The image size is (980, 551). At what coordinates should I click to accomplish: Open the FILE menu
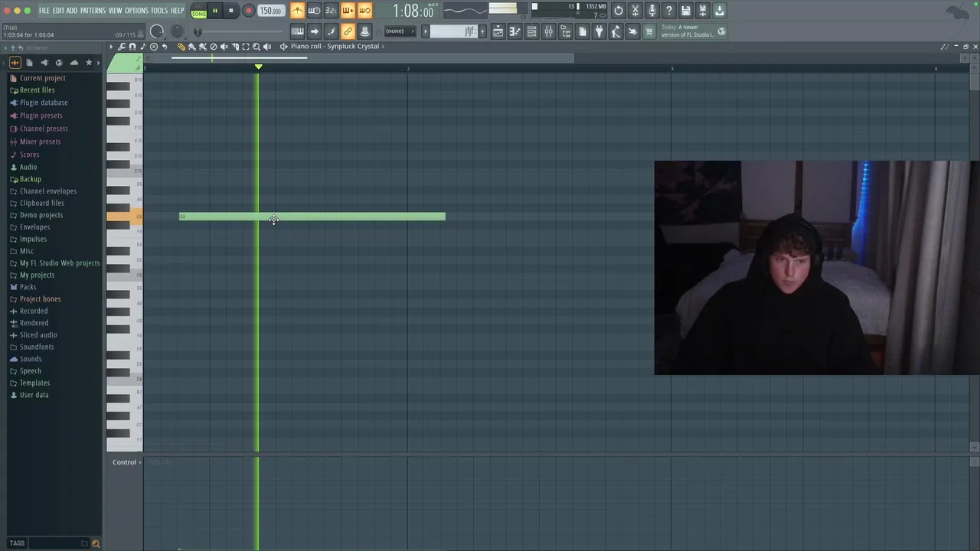click(x=44, y=11)
